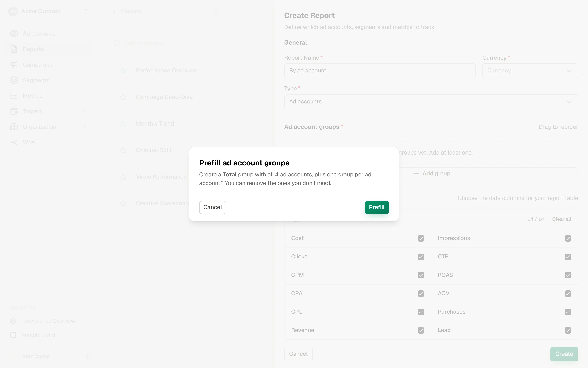The image size is (588, 368).
Task: Click the Reports sidebar document icon
Action: click(x=14, y=49)
